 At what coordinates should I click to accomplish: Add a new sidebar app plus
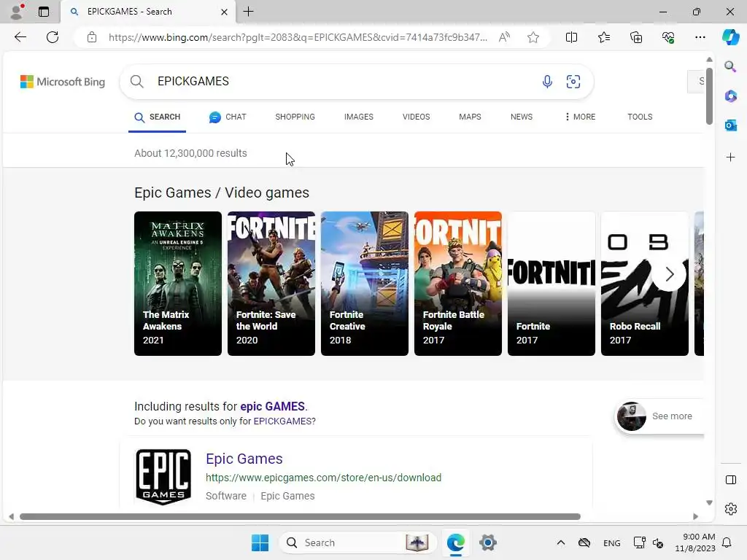tap(730, 157)
